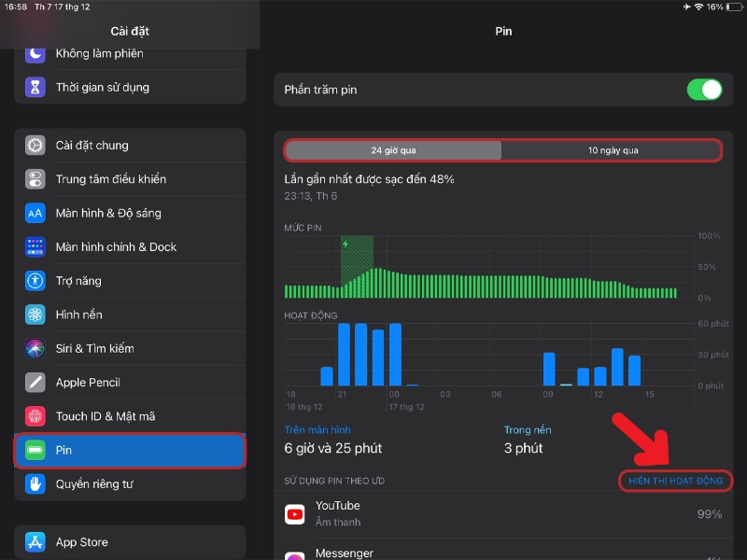The image size is (747, 560).
Task: Select the Pin menu item
Action: pos(130,451)
